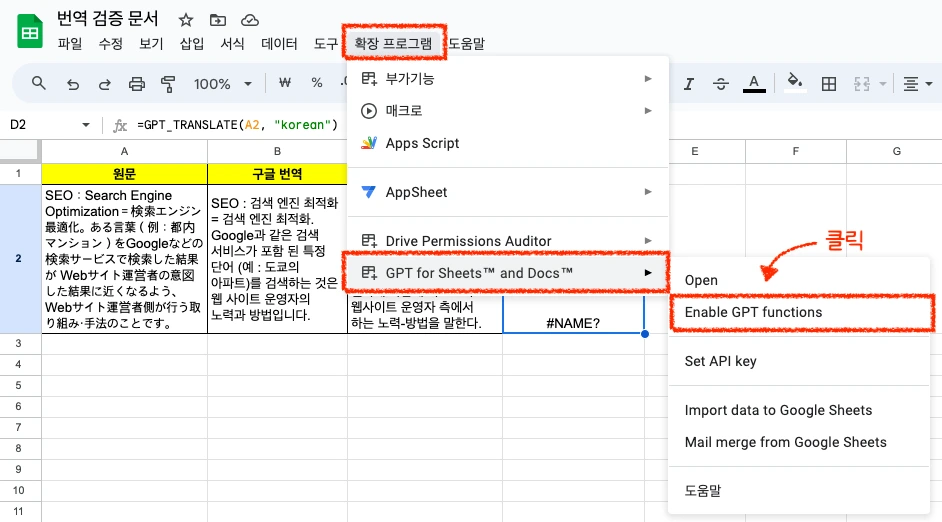This screenshot has width=942, height=522.
Task: Open the name box dropdown arrow
Action: 86,125
